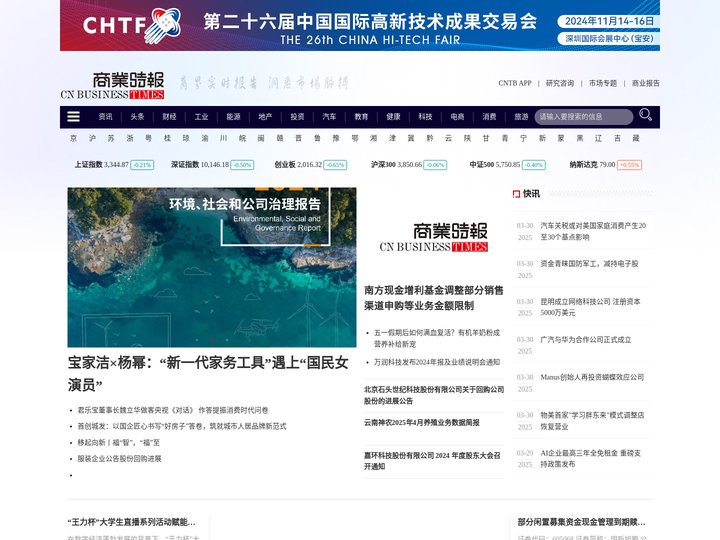720x540 pixels.
Task: Open article 南方现金增利基金调整部分销售渠道
Action: 434,298
